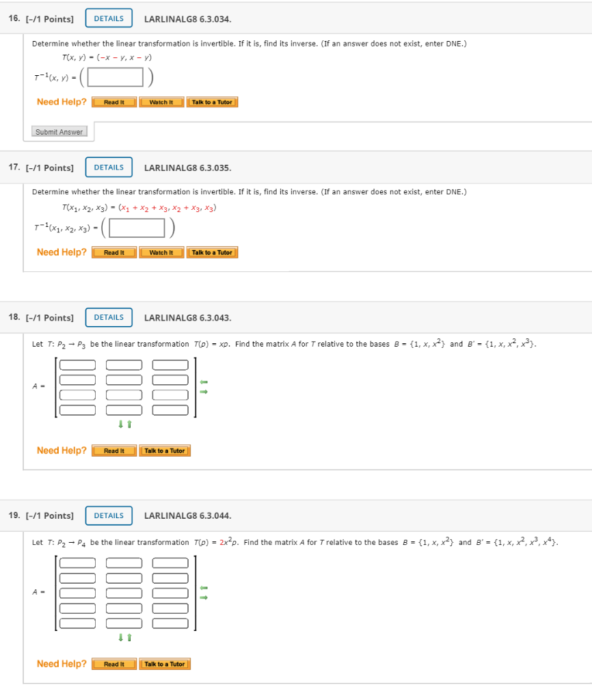This screenshot has height=700, width=592.
Task: Open DETAILS for problem 19
Action: point(108,515)
